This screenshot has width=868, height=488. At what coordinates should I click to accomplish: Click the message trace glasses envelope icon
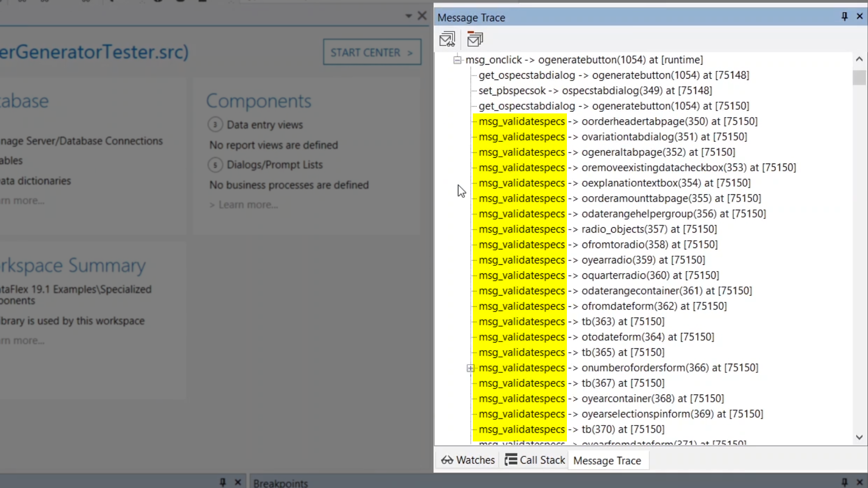point(447,39)
